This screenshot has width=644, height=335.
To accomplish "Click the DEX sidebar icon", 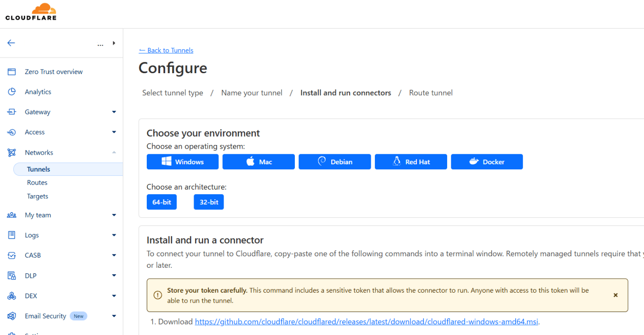I will click(12, 296).
